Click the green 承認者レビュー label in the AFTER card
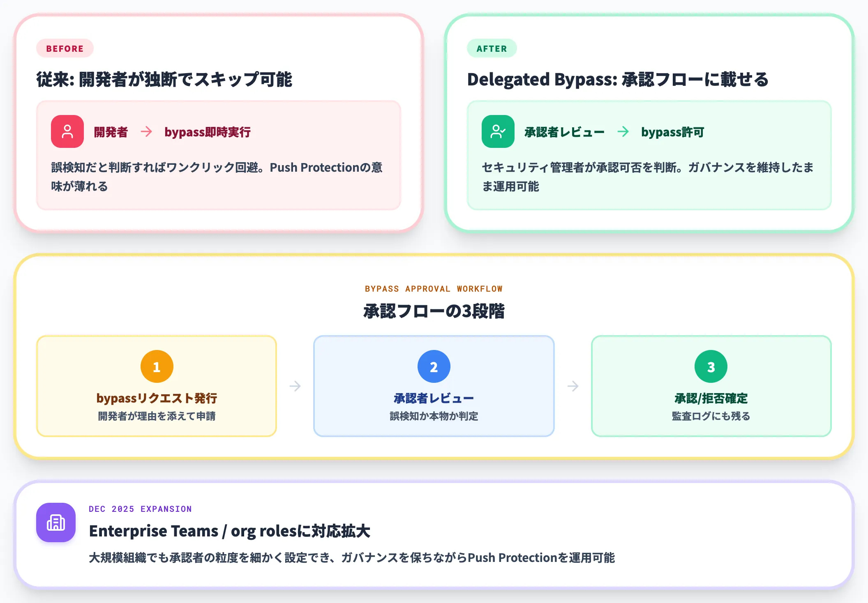 click(x=565, y=132)
